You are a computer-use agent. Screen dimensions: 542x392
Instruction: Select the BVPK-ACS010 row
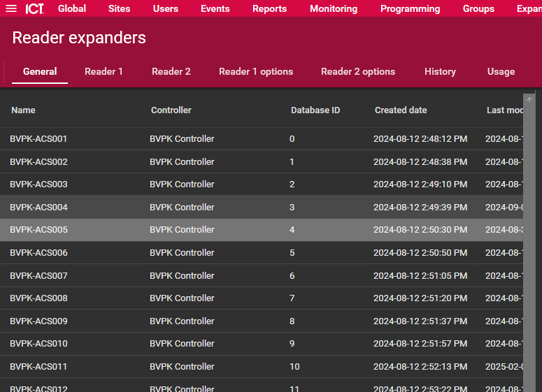[x=262, y=344]
